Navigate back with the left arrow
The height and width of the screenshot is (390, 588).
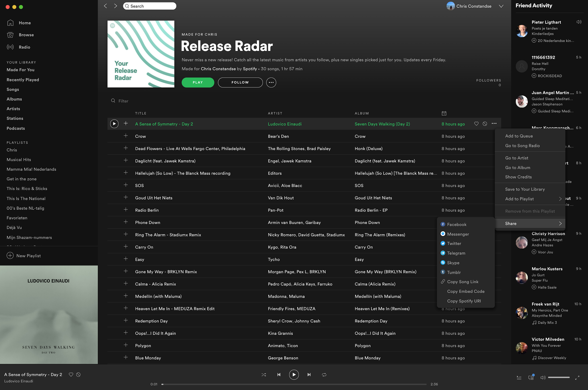(x=105, y=6)
